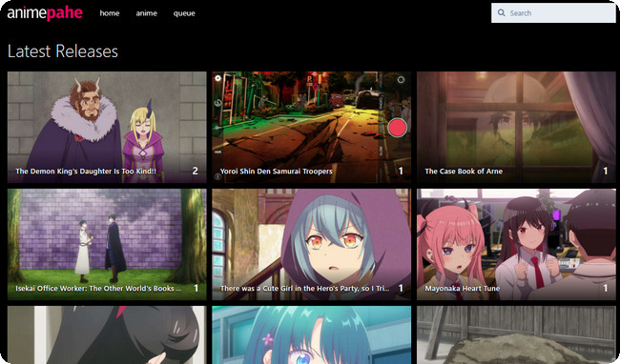
Task: Open The Demon King's Daughter Is Too Kind!! thumbnail
Action: click(x=107, y=127)
